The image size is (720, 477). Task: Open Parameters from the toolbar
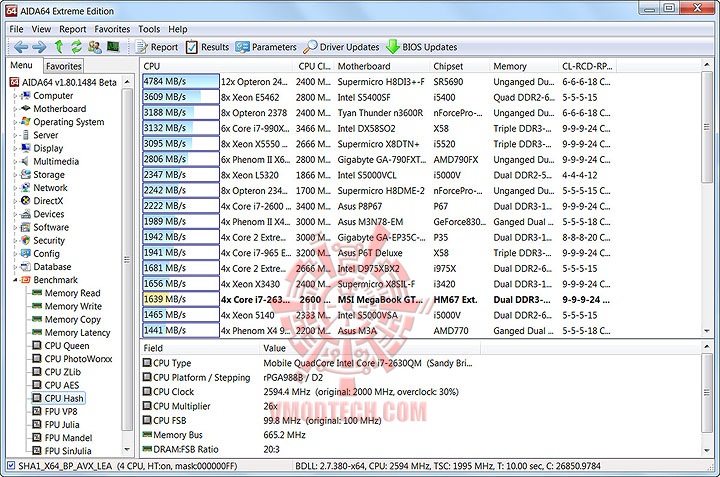pos(266,47)
